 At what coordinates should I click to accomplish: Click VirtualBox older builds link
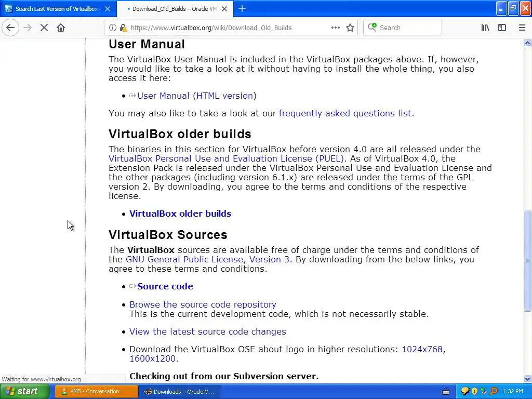[x=180, y=214]
